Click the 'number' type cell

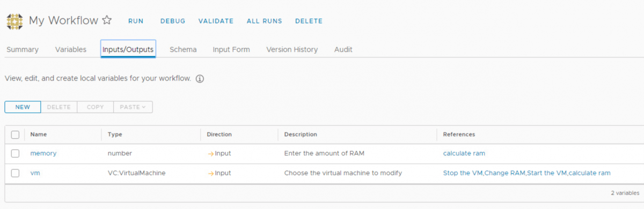(x=120, y=153)
